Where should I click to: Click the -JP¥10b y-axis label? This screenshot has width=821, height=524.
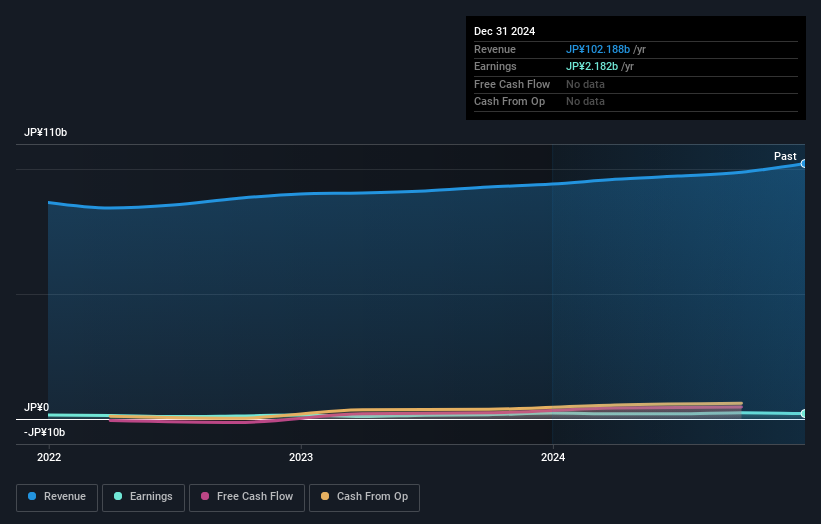tap(45, 432)
